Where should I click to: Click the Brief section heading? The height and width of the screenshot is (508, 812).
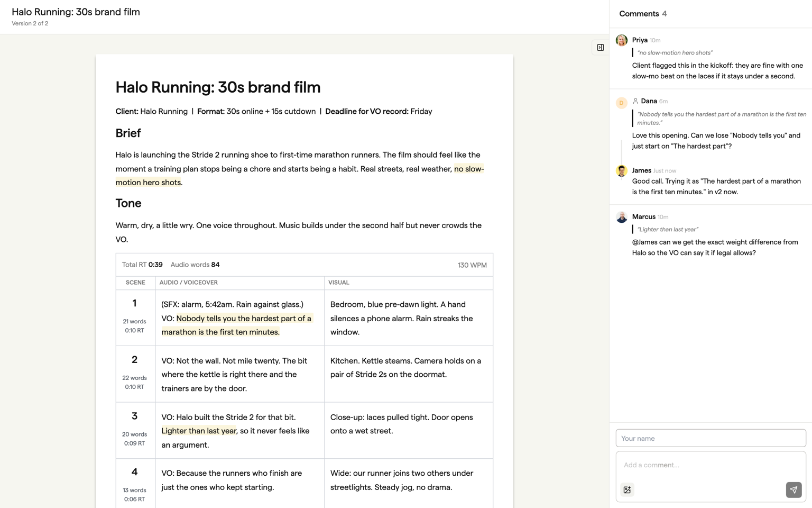coord(128,133)
